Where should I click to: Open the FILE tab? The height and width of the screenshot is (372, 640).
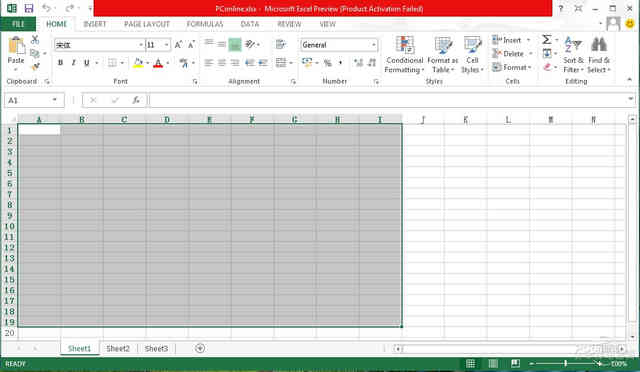pos(18,24)
